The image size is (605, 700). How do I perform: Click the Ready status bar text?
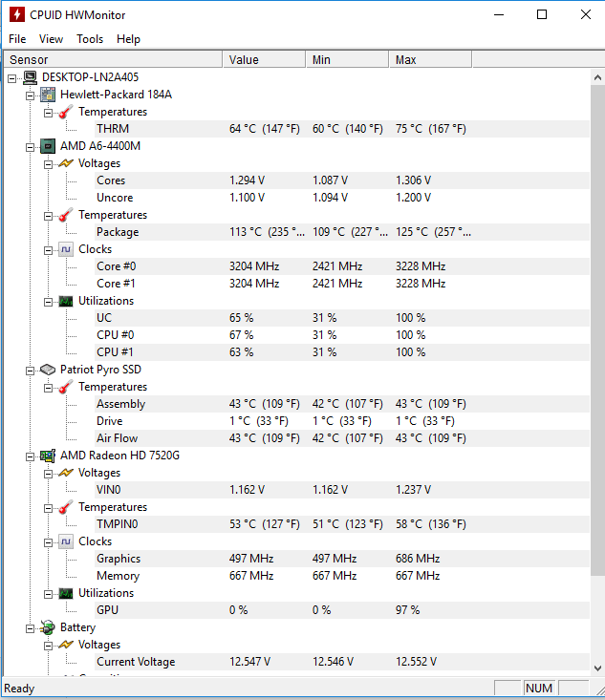click(x=19, y=689)
